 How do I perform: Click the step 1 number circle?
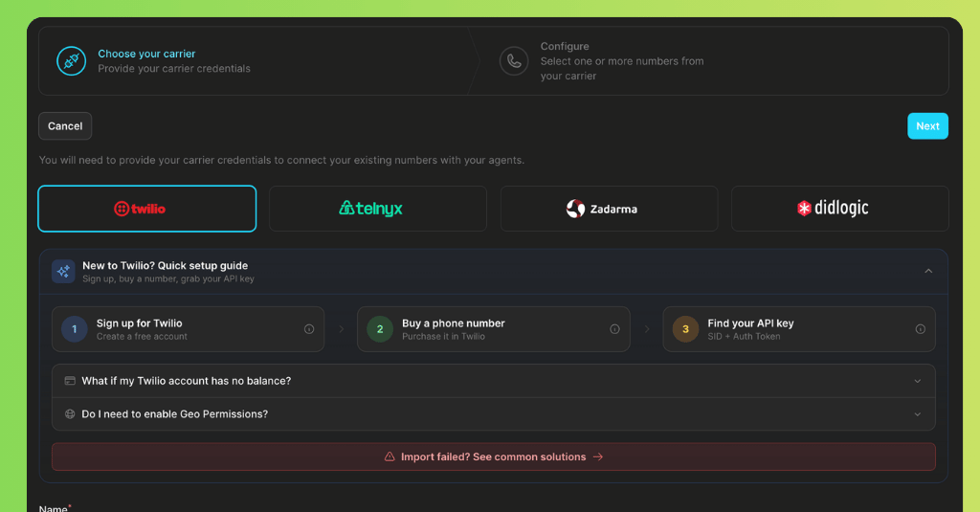(75, 329)
